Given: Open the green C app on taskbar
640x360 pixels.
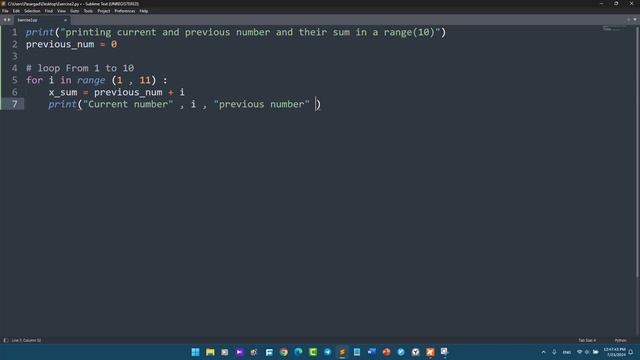Looking at the screenshot, I should click(x=313, y=352).
